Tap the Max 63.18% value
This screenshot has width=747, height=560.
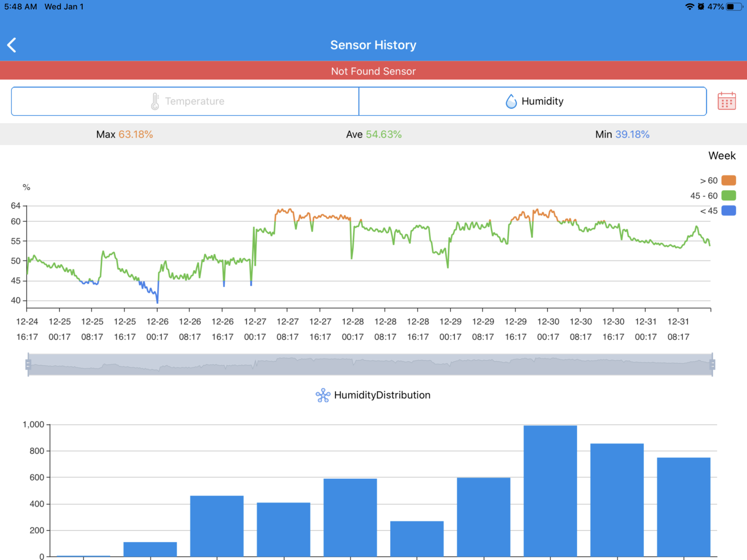pos(125,134)
